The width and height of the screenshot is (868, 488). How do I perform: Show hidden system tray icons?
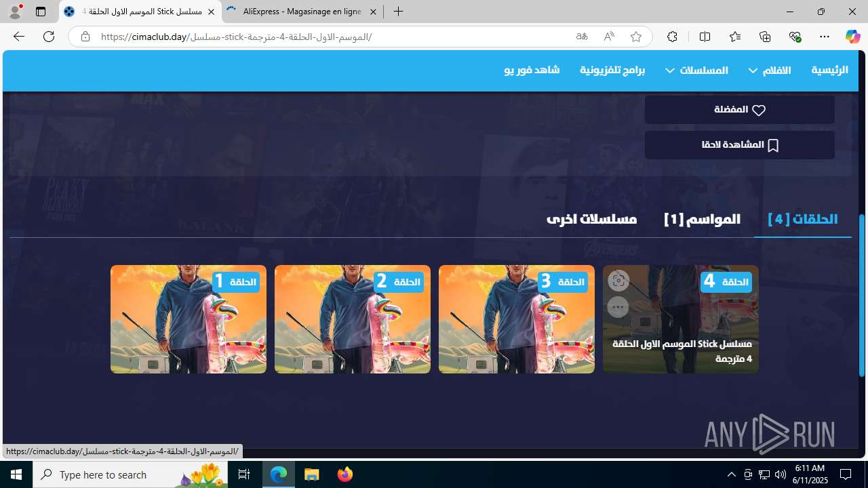click(731, 474)
